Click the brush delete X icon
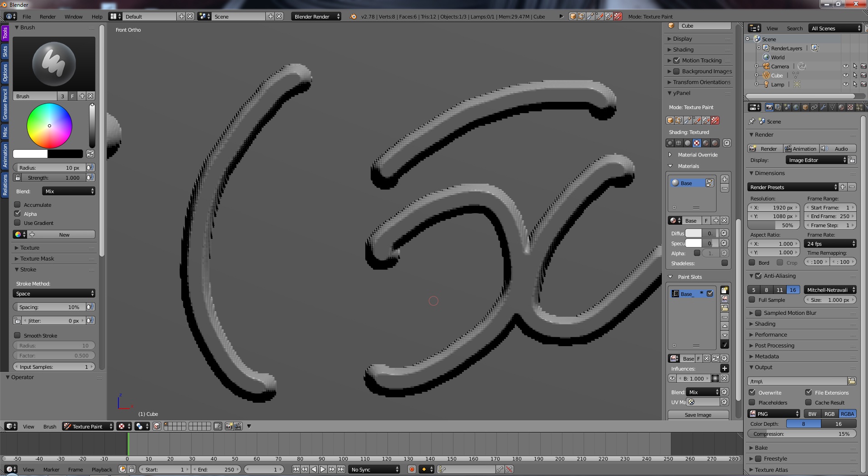868x476 pixels. (91, 96)
